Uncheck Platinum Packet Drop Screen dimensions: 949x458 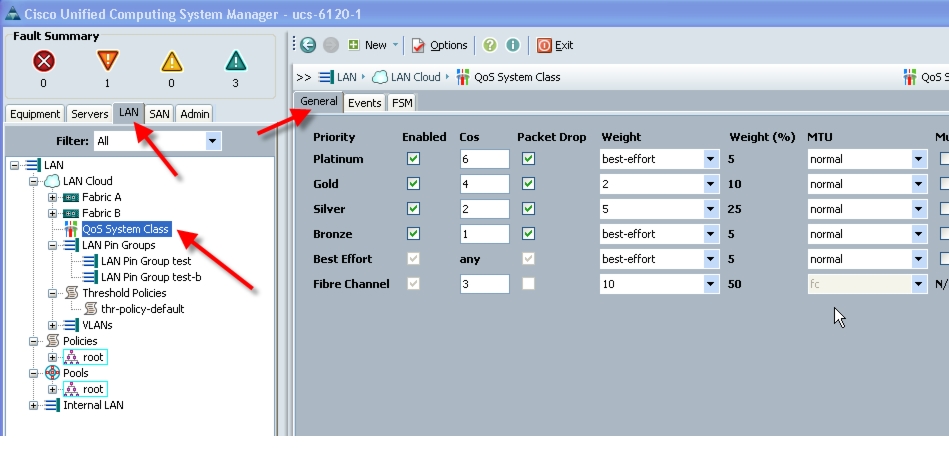[528, 159]
